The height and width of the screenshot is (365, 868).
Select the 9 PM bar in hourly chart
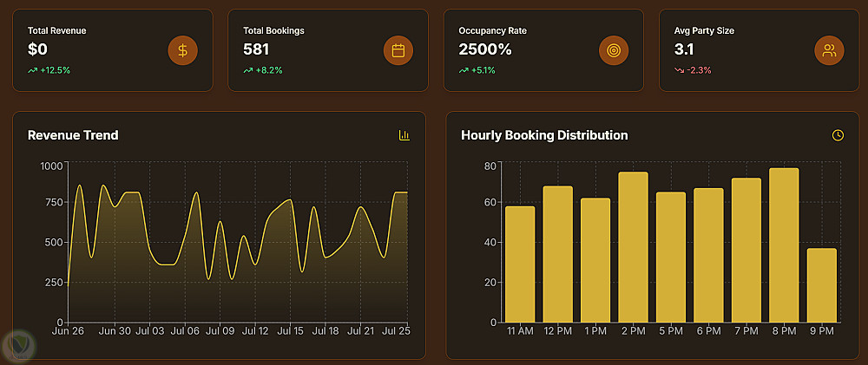pos(821,285)
